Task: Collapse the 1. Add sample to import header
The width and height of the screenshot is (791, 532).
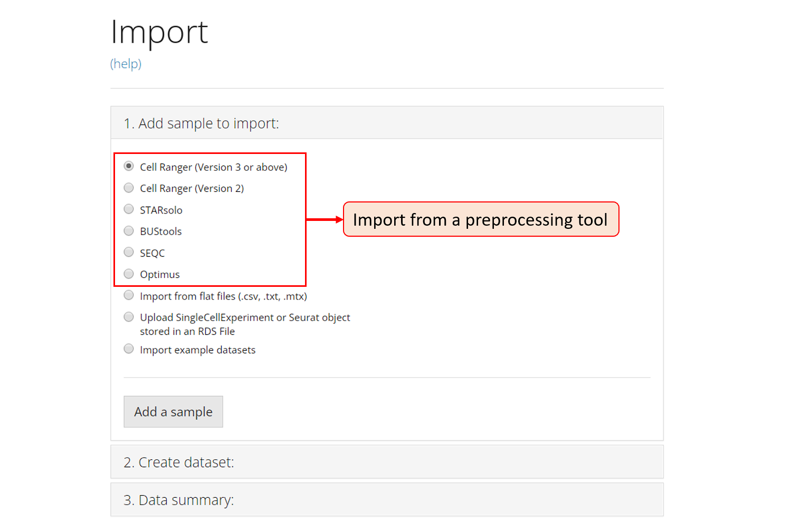Action: 201,123
